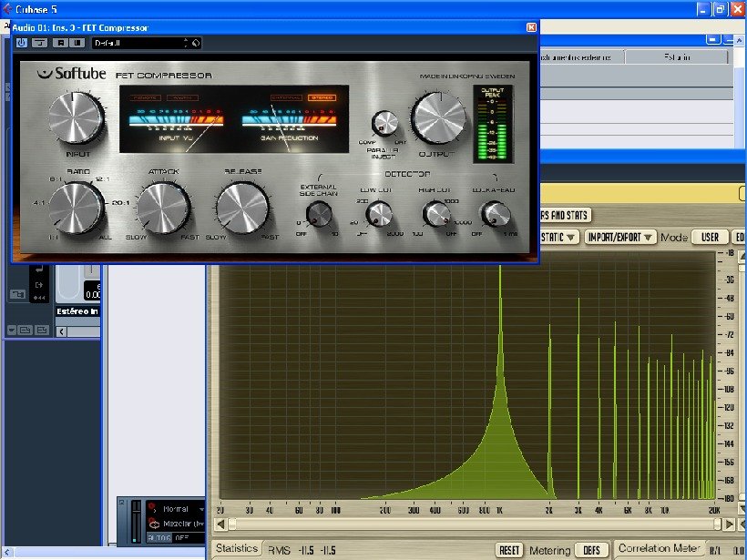This screenshot has width=747, height=560.
Task: Click the ATTACK knob
Action: click(163, 209)
